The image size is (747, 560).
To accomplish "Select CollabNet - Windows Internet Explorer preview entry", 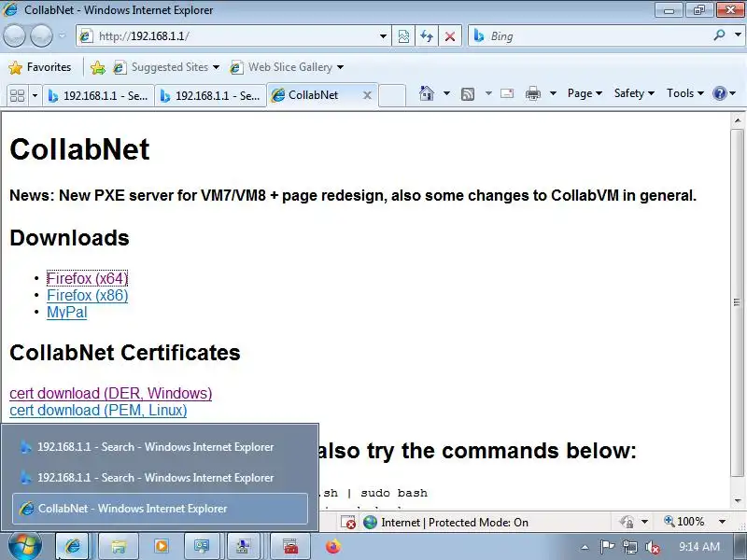I will (x=160, y=509).
